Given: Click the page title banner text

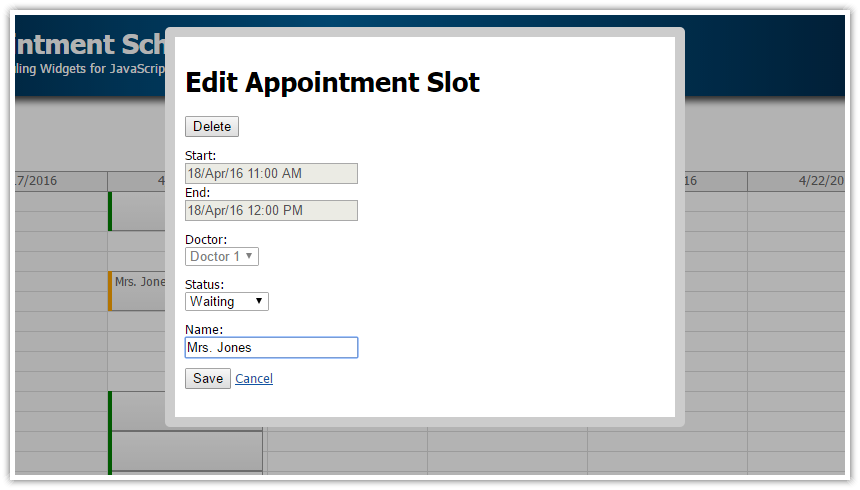Looking at the screenshot, I should coord(90,44).
